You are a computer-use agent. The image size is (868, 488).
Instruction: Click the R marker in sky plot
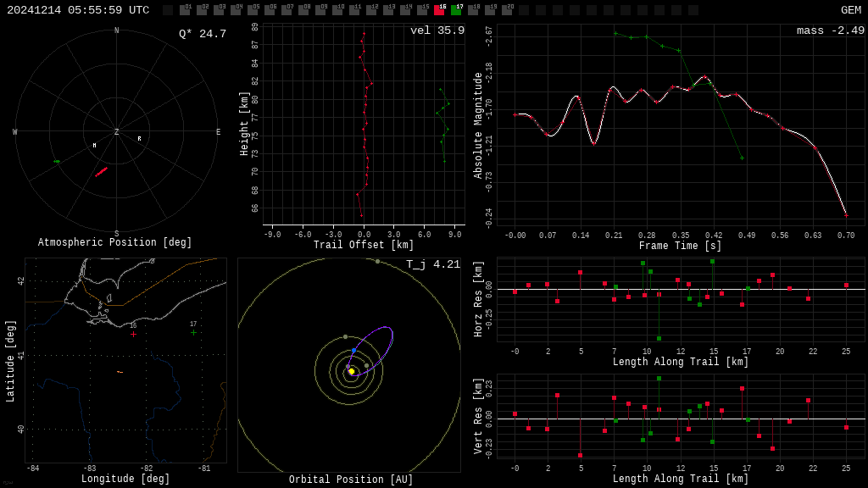point(140,139)
